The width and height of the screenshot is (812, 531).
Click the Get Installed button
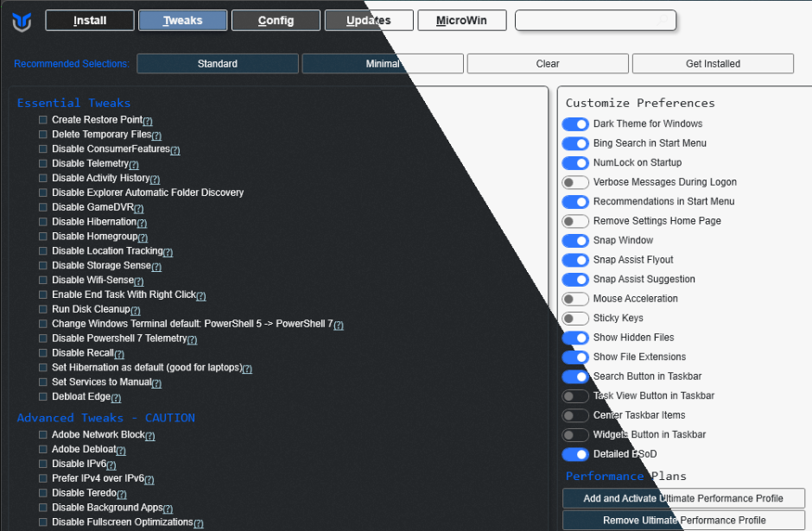713,64
